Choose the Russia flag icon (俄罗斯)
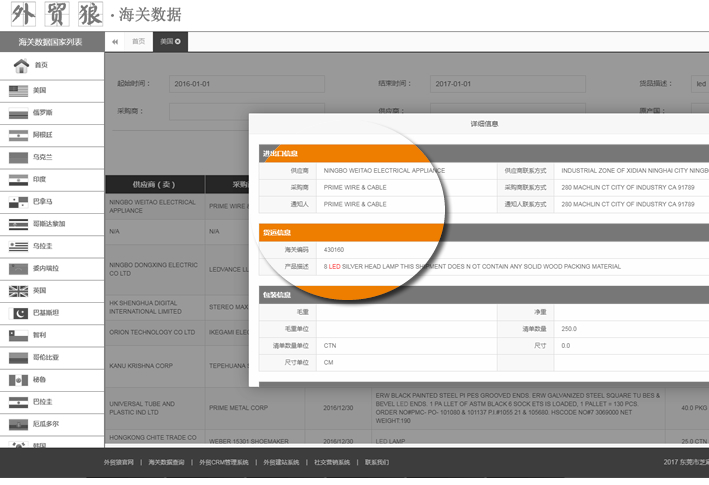This screenshot has height=485, width=709. pos(18,113)
